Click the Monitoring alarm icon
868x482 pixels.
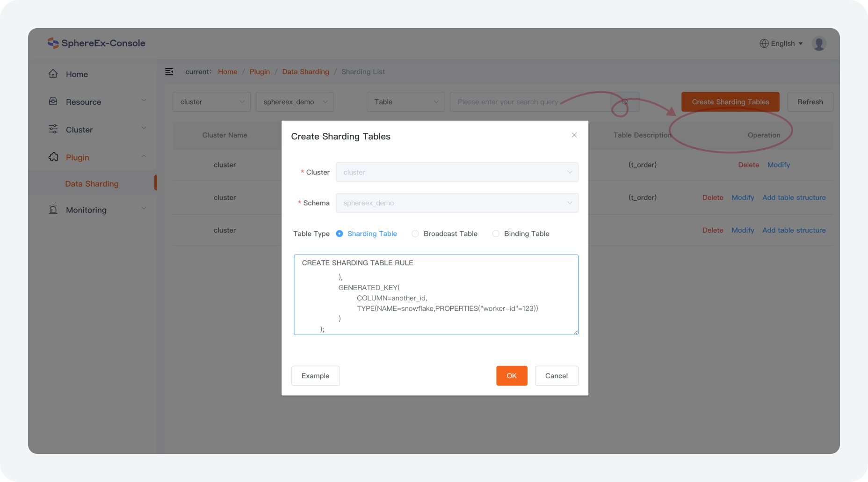pyautogui.click(x=53, y=210)
